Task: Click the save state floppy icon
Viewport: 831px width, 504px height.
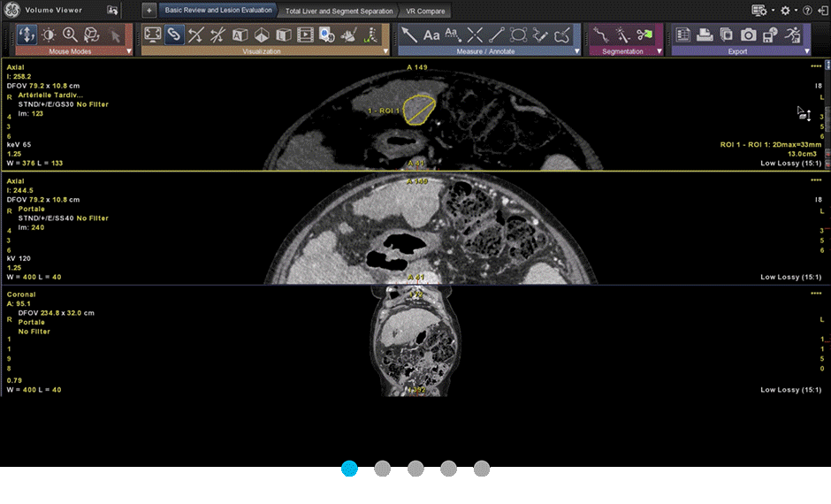Action: pos(770,35)
